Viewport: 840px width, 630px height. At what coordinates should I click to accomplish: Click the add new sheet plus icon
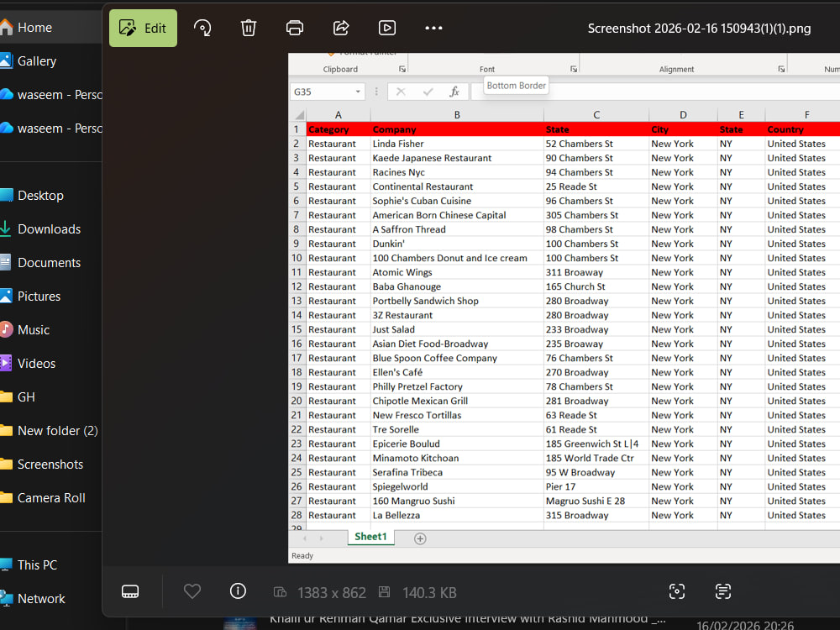[420, 538]
